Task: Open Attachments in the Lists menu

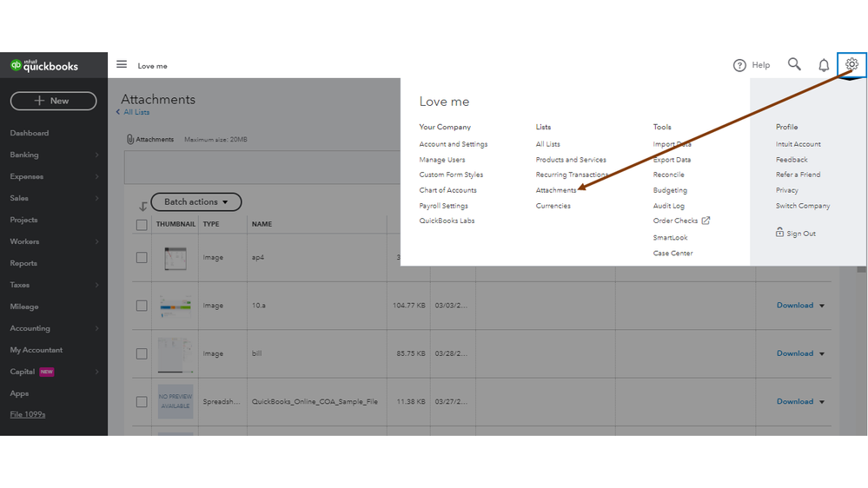Action: tap(556, 190)
